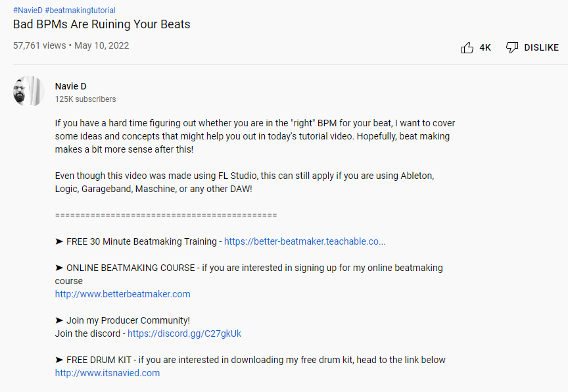The image size is (568, 392).
Task: Open Navie D channel avatar
Action: coord(29,91)
